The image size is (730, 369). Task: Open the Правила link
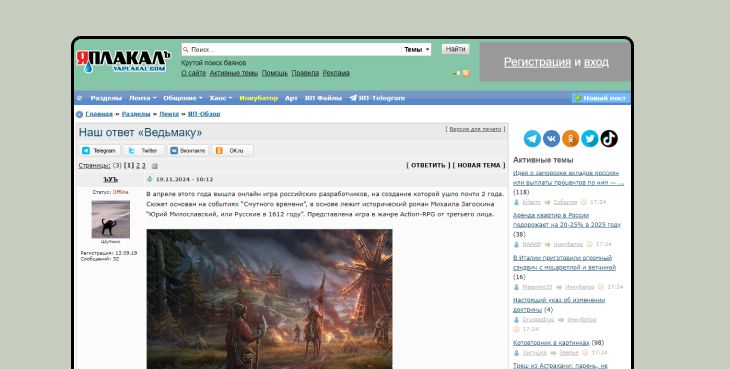coord(305,73)
